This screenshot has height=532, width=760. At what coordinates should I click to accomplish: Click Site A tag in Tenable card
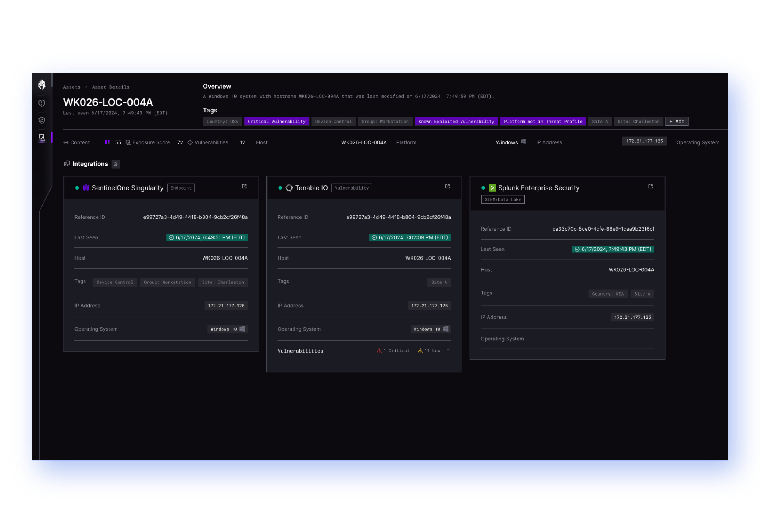click(439, 282)
